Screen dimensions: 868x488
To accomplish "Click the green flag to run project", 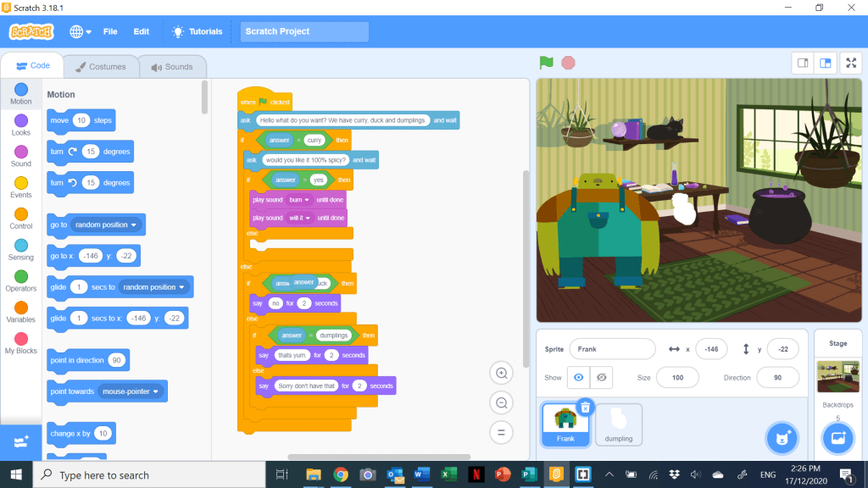I will click(547, 63).
